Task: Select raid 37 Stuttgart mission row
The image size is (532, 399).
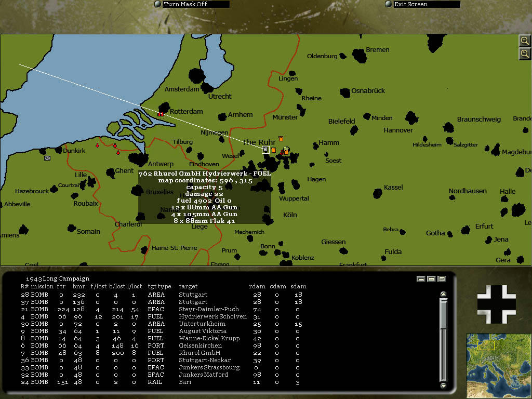Action: click(162, 302)
